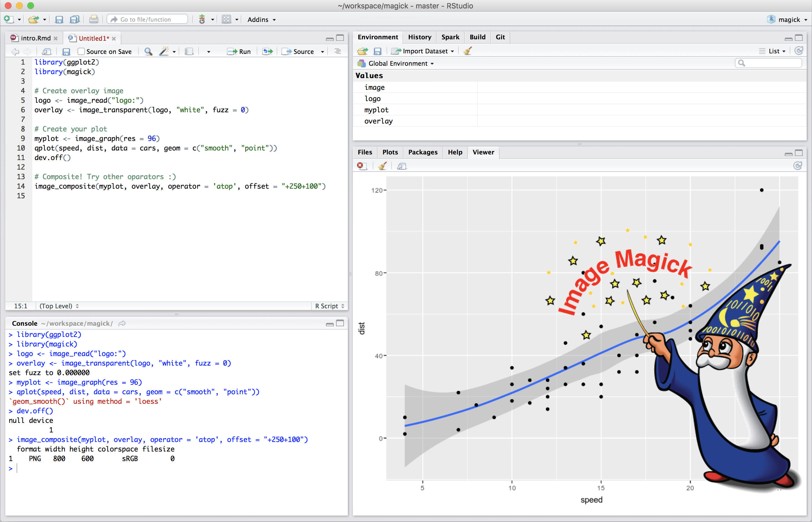
Task: Select the logo value row
Action: (579, 99)
